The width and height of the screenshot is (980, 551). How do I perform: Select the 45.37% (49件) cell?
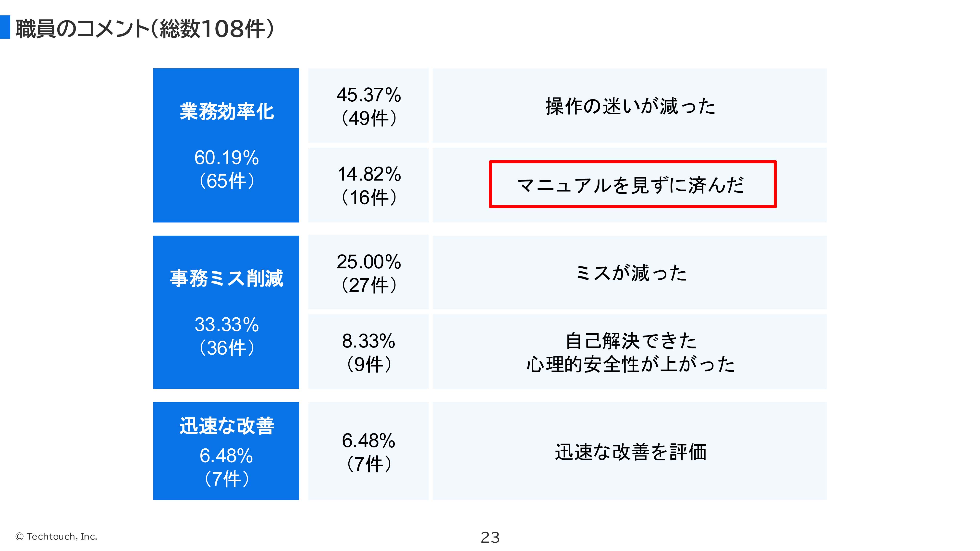click(368, 106)
